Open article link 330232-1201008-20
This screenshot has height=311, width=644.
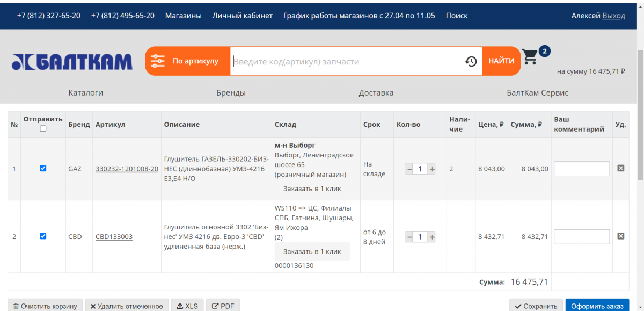[127, 169]
